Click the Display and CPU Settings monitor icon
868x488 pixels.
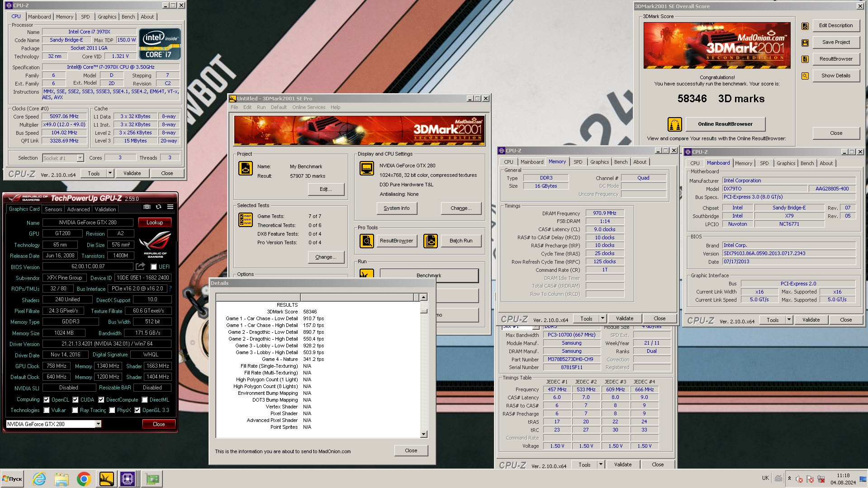pyautogui.click(x=367, y=168)
